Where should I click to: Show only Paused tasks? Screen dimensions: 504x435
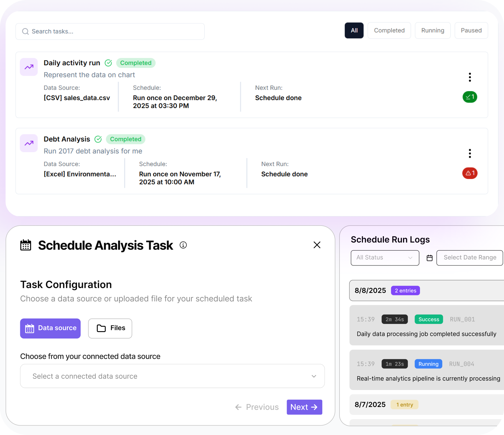[471, 30]
